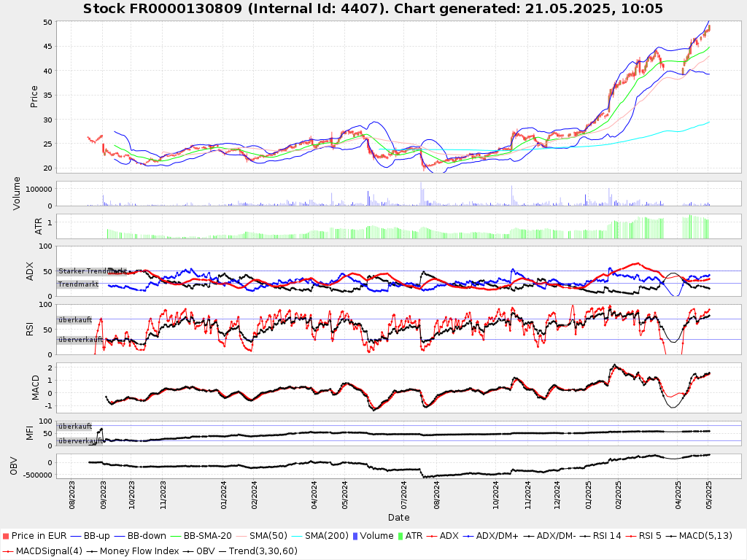Click the 10/2024 date tick
Viewport: 747px width, 560px height.
pos(496,495)
